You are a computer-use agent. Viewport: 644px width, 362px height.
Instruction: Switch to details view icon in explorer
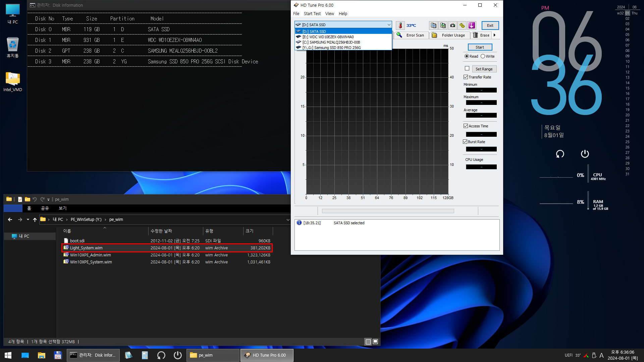pyautogui.click(x=368, y=342)
